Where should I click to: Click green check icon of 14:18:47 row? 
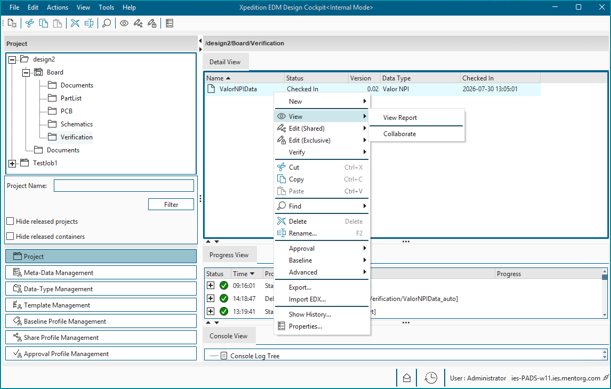click(224, 298)
